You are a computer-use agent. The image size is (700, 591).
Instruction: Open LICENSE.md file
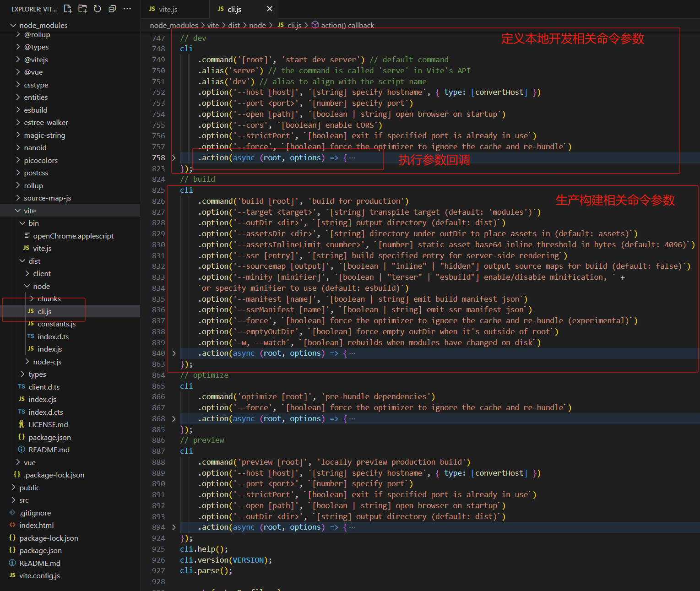coord(70,424)
